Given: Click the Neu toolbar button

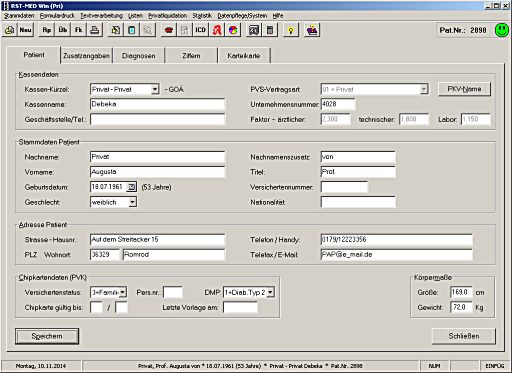Looking at the screenshot, I should coord(25,30).
